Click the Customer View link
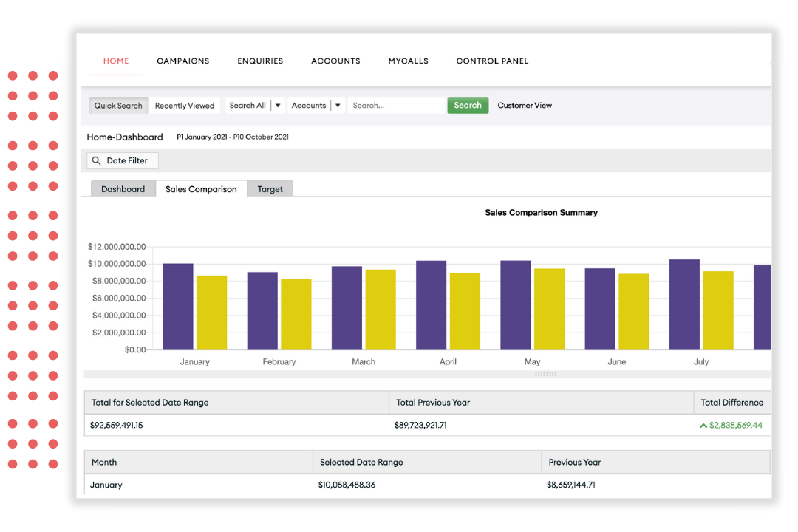The image size is (798, 532). point(525,105)
